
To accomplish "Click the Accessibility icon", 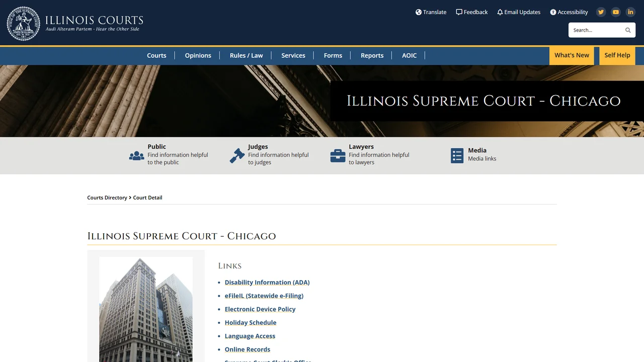I will pyautogui.click(x=553, y=12).
